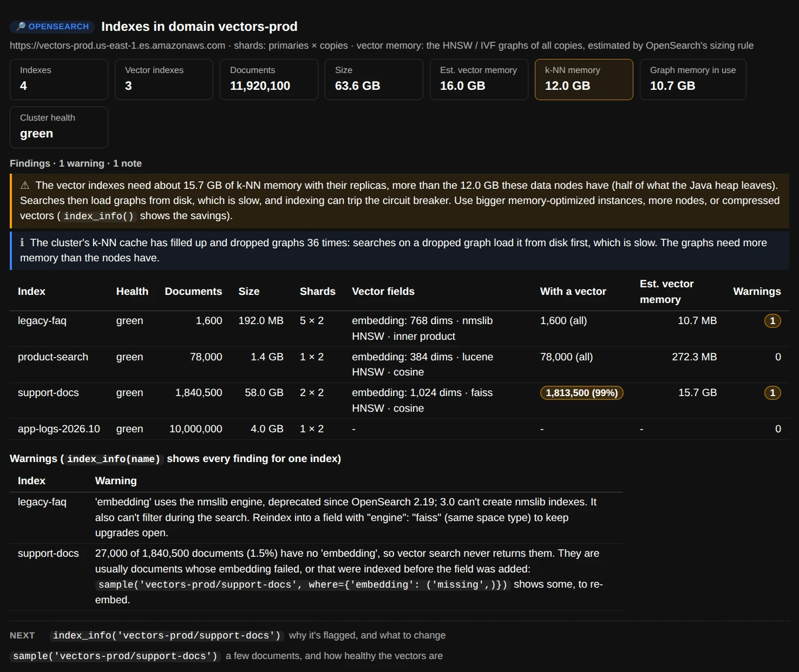The image size is (799, 672).
Task: Click the sample('vectors-prod/support-docs') command at the bottom
Action: pyautogui.click(x=115, y=656)
